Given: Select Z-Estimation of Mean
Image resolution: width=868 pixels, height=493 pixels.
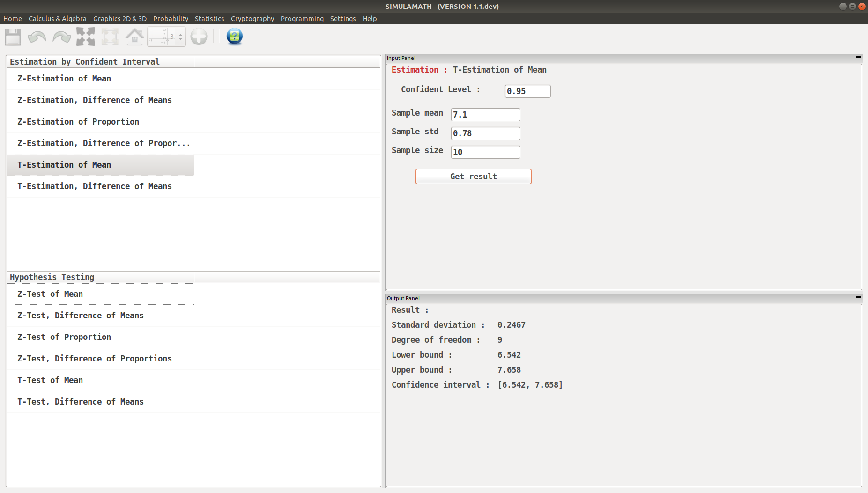Looking at the screenshot, I should point(101,79).
